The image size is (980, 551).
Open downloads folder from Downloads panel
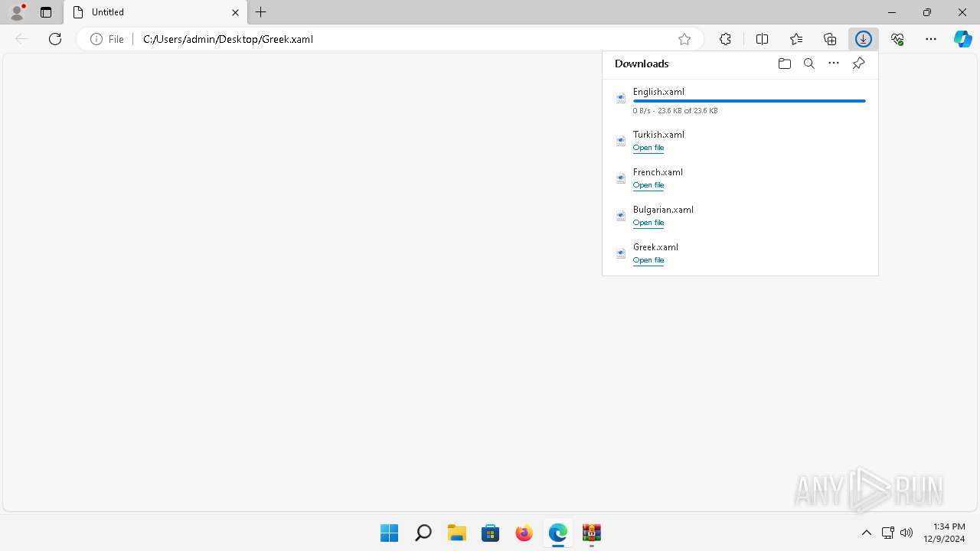pyautogui.click(x=784, y=64)
